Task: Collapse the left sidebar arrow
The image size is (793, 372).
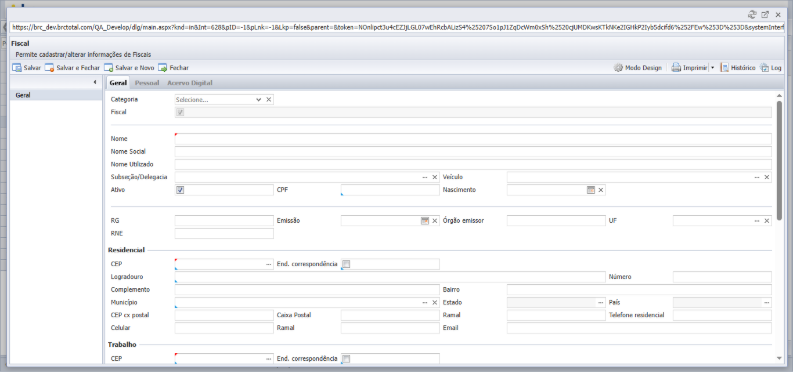Action: click(x=95, y=82)
